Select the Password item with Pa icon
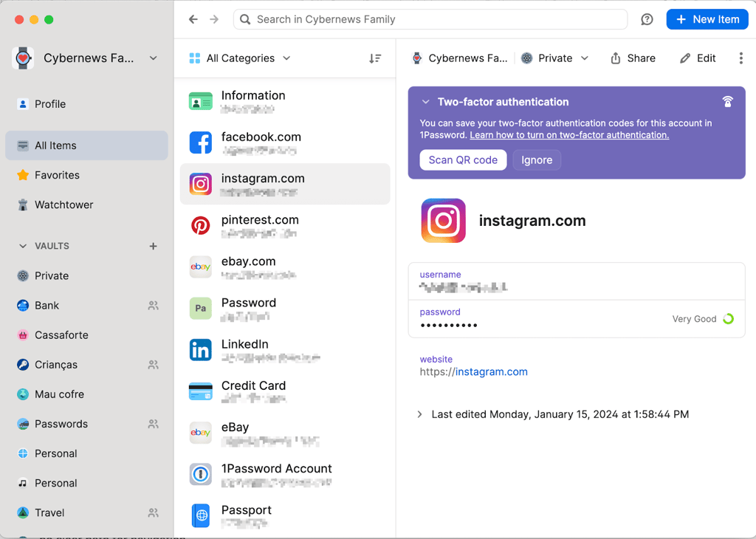This screenshot has height=539, width=756. 285,309
